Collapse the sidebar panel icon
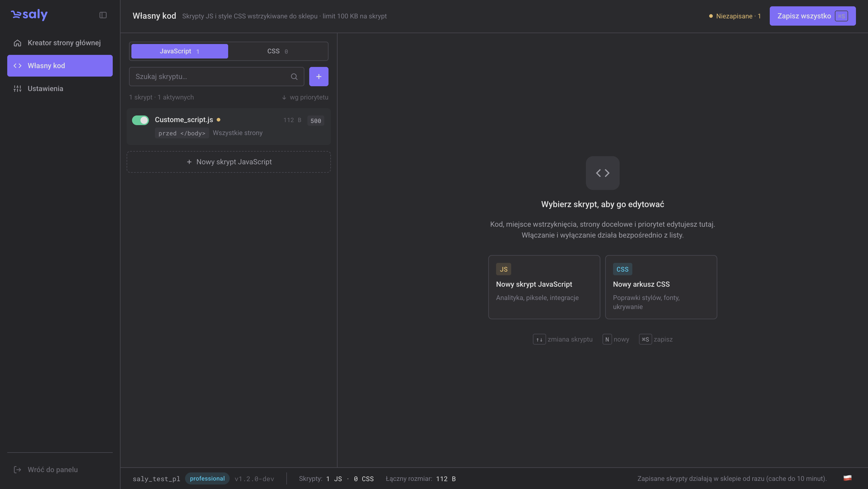 pyautogui.click(x=103, y=15)
